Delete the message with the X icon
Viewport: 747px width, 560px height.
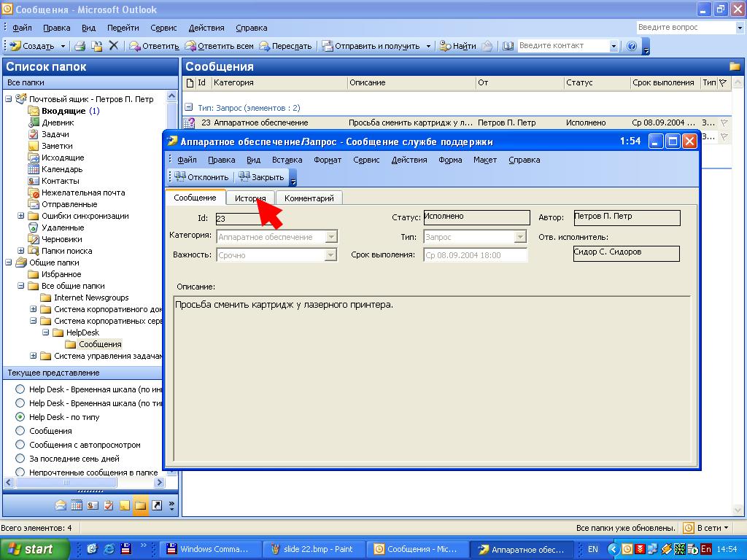click(113, 46)
